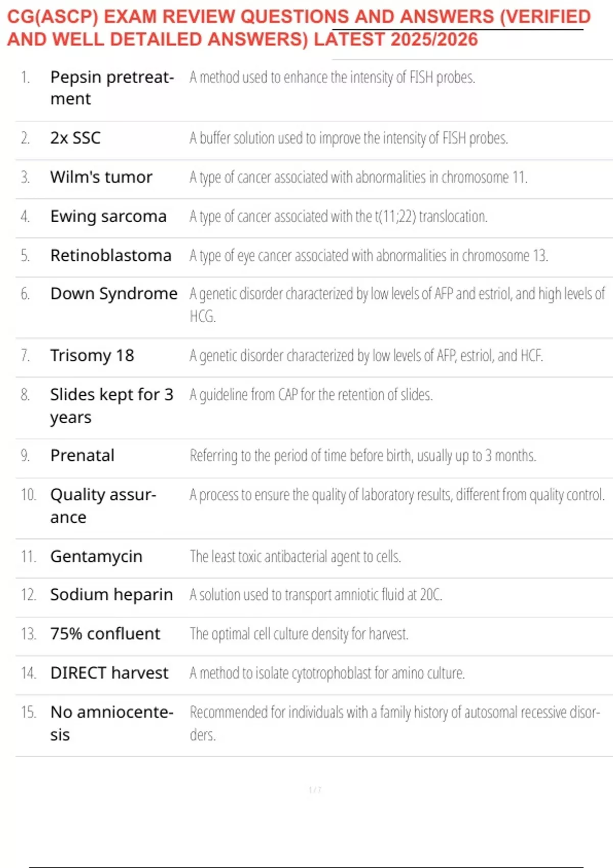Select the "Retinoblastoma" term

(111, 255)
